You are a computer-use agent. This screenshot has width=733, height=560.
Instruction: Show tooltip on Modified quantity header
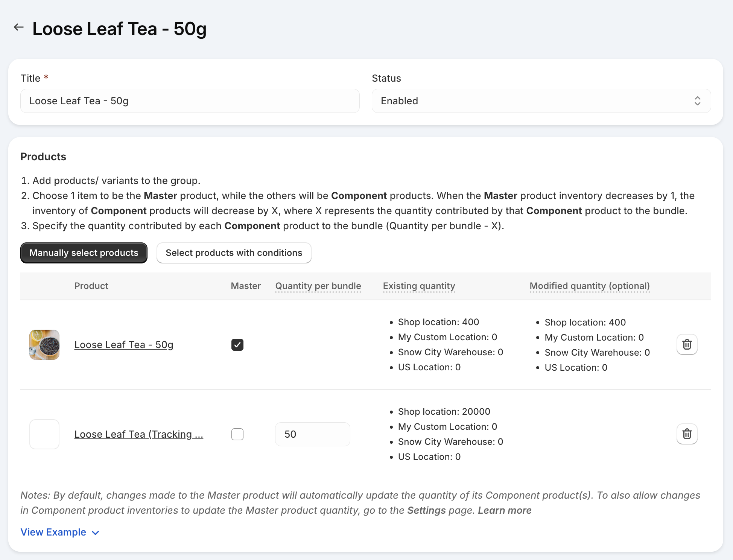point(589,286)
